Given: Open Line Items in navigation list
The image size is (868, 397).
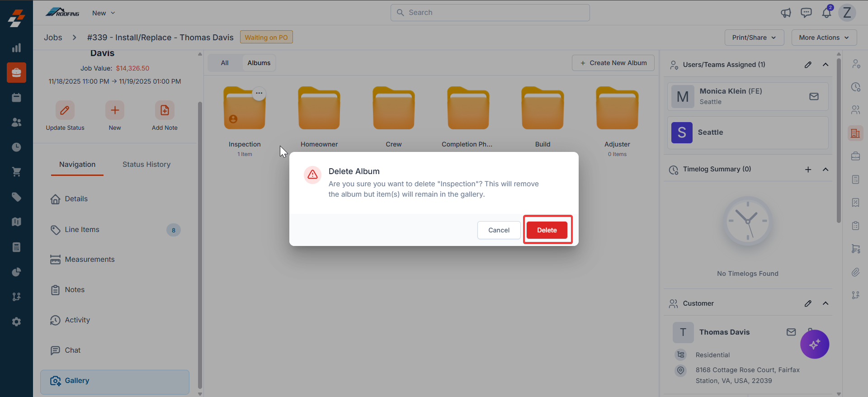Looking at the screenshot, I should click(x=115, y=230).
